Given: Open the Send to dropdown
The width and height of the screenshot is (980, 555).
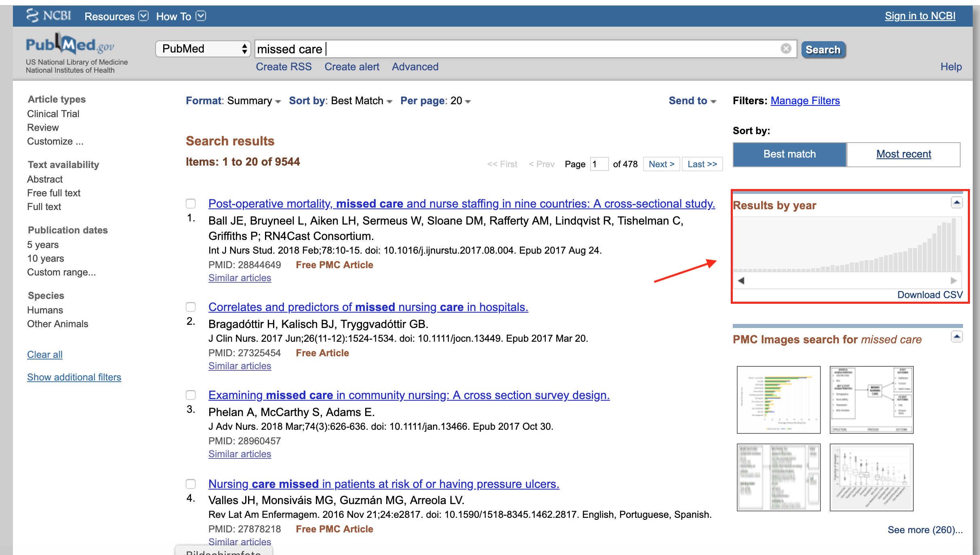Looking at the screenshot, I should (692, 101).
